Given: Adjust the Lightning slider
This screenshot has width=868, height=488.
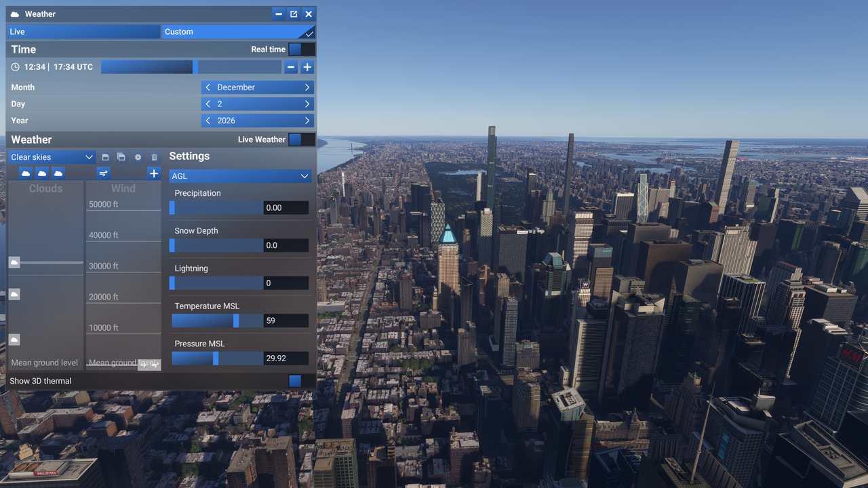Looking at the screenshot, I should click(x=216, y=283).
